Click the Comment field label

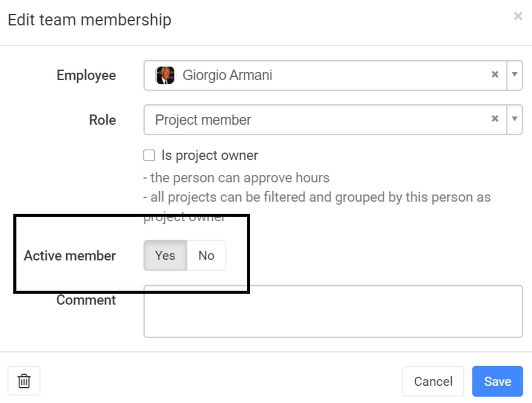[86, 300]
